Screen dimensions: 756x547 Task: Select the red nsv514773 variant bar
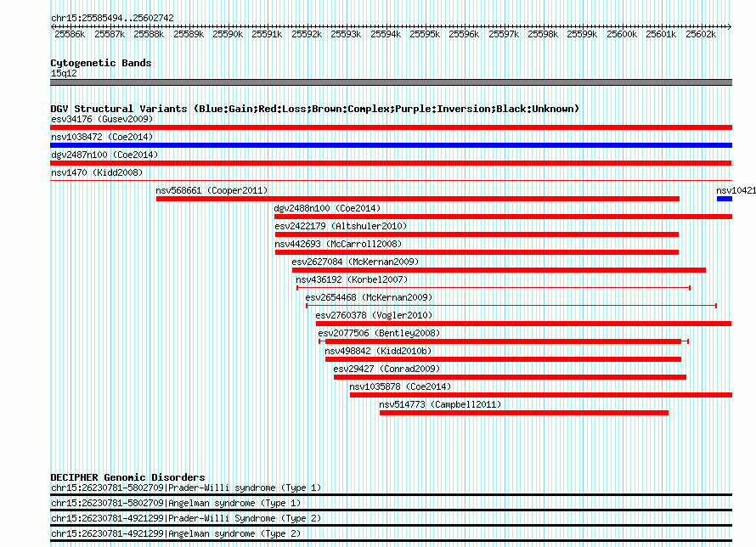[x=524, y=413]
